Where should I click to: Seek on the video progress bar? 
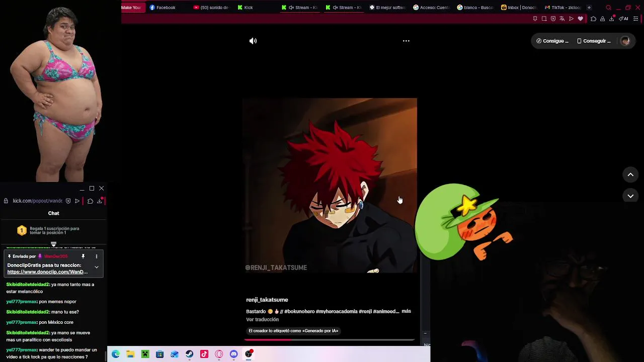[x=330, y=340]
